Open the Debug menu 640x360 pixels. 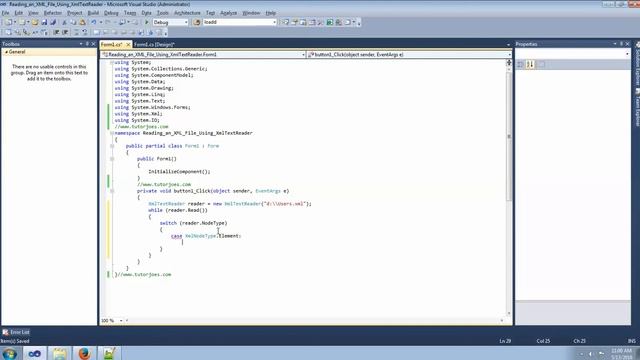(x=111, y=13)
